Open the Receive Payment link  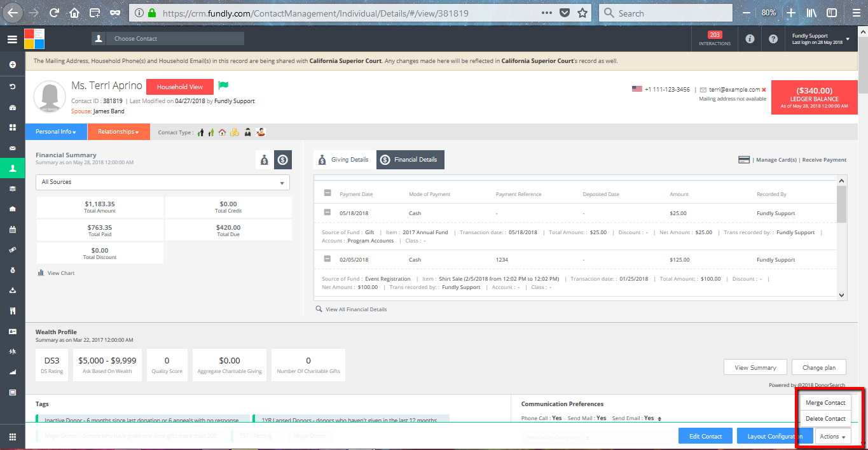coord(825,160)
